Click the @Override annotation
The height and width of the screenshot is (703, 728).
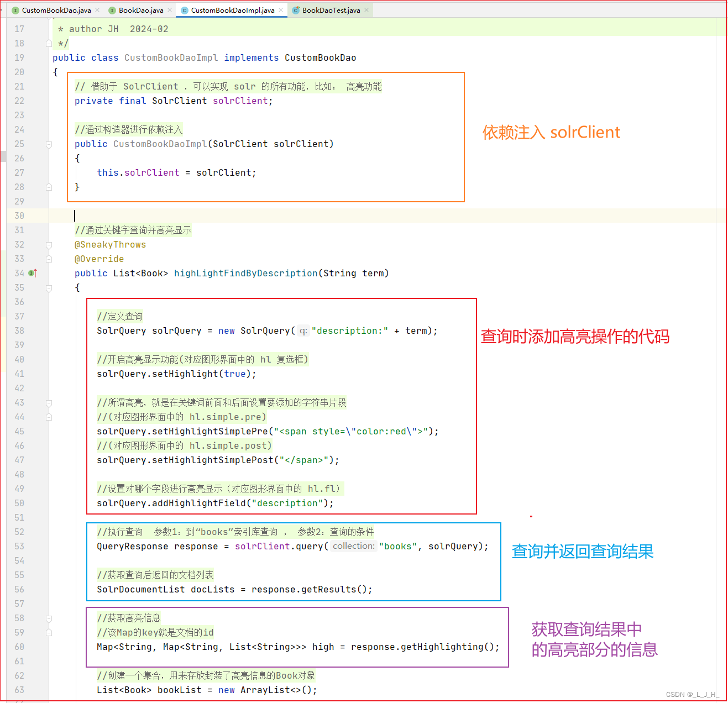coord(99,259)
